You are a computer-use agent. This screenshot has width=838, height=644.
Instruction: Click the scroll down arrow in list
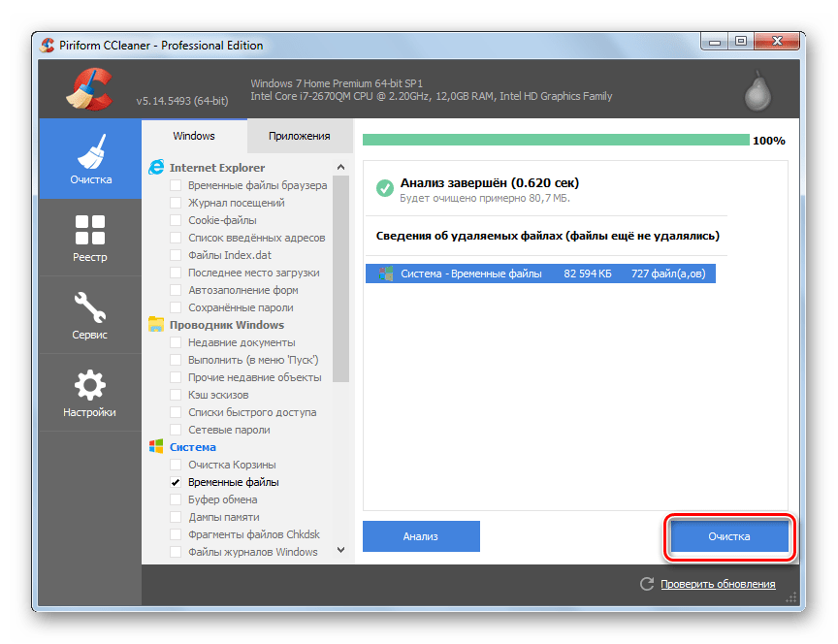point(340,550)
